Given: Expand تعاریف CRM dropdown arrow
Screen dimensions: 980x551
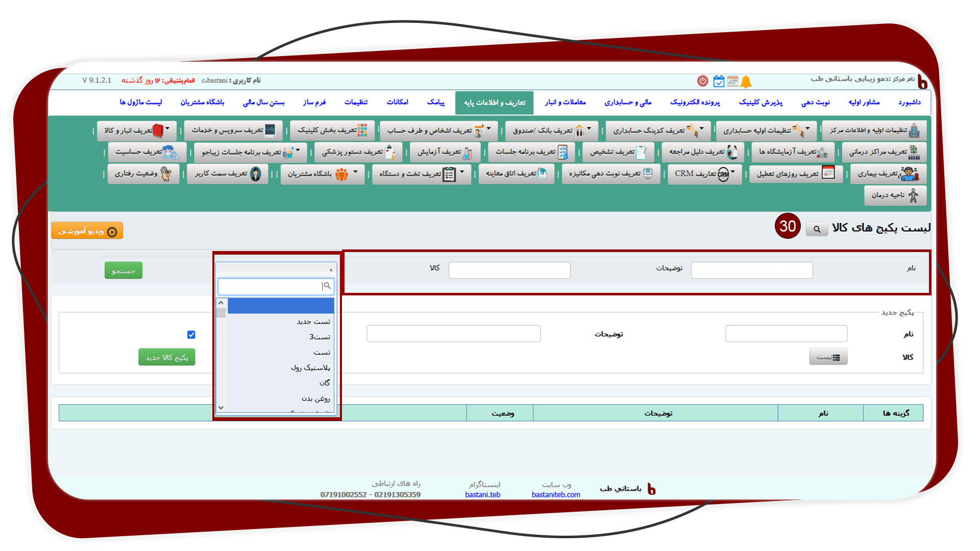Looking at the screenshot, I should tap(733, 171).
